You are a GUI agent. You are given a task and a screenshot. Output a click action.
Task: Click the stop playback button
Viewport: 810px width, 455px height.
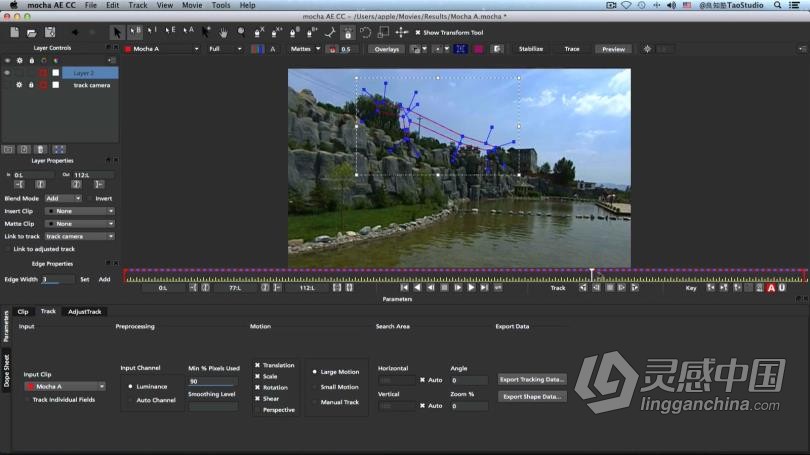444,288
